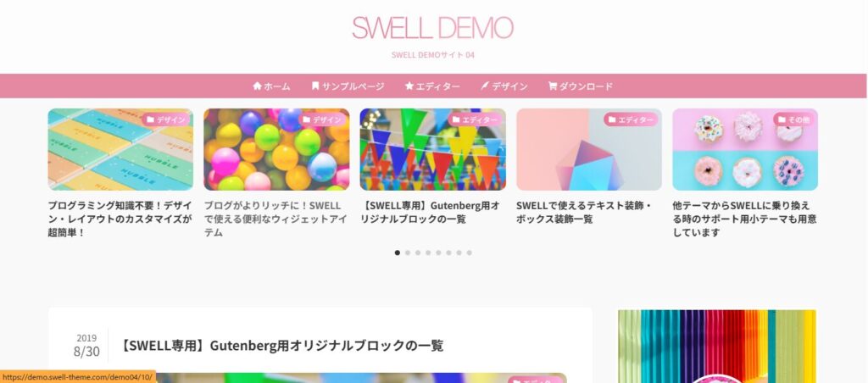Click the home icon in navigation bar
The image size is (868, 383).
[257, 86]
